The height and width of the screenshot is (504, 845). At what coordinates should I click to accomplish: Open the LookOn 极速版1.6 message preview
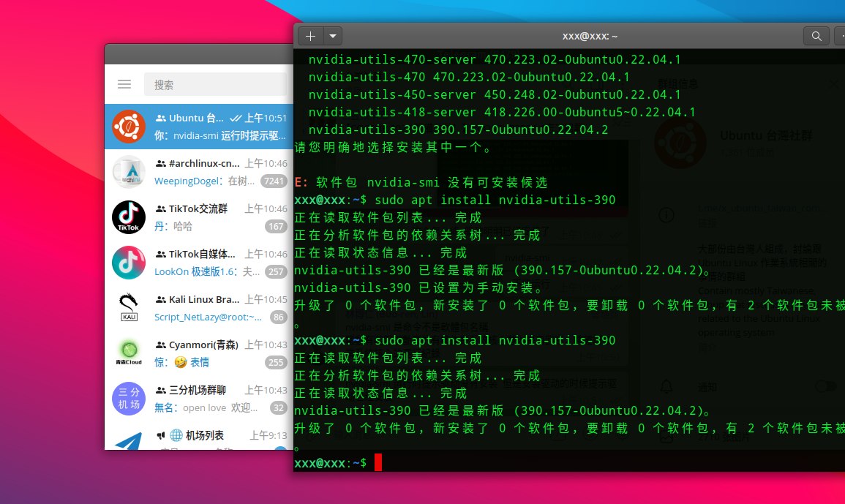(206, 272)
